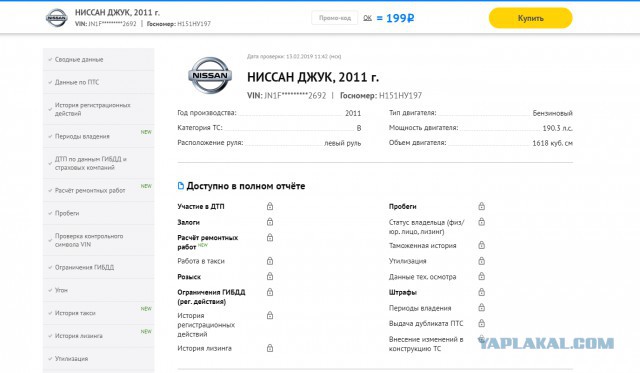The image size is (640, 373).
Task: Click the lock icon beside Расчёт ремонтных работ
Action: (270, 237)
